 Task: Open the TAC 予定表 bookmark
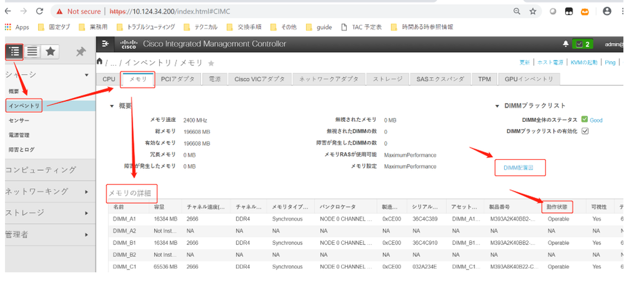(x=362, y=27)
